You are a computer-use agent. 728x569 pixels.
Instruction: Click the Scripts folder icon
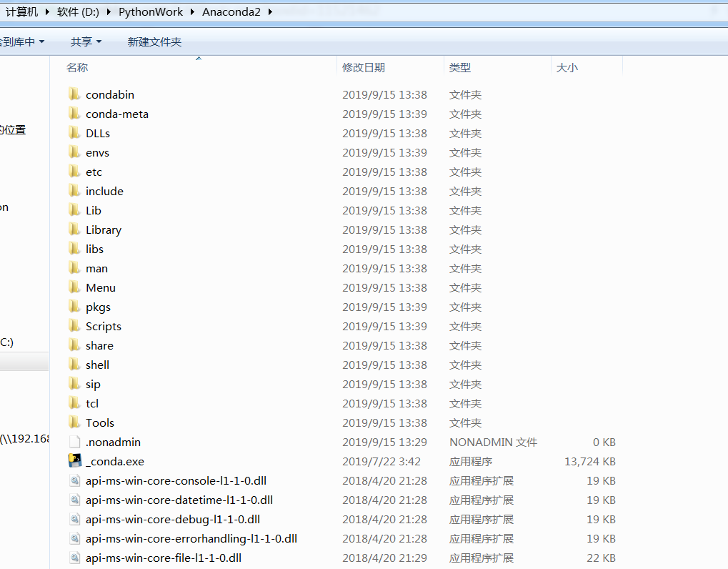[x=74, y=326]
